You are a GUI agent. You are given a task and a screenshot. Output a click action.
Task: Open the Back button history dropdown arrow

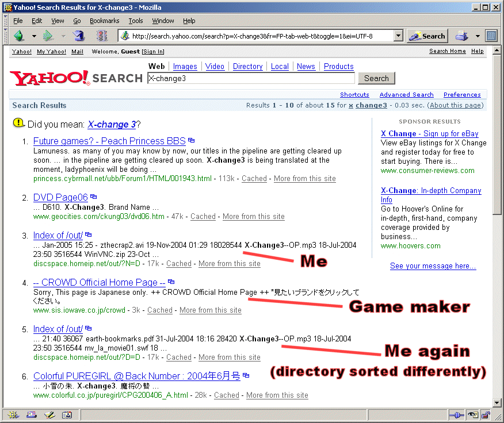tap(34, 36)
